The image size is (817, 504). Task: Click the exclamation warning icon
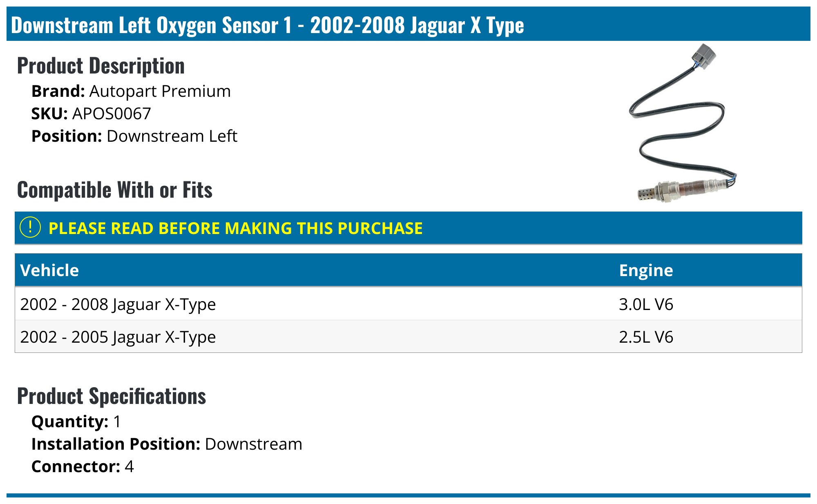point(30,227)
